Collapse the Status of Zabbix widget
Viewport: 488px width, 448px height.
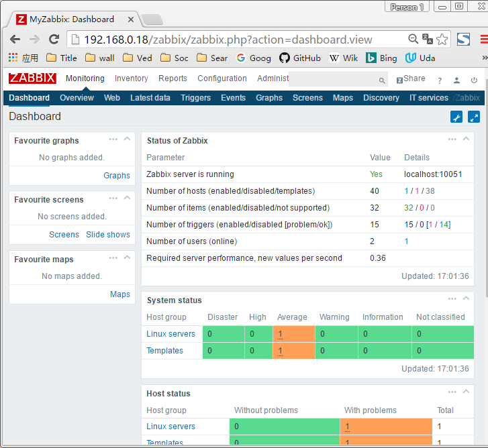[466, 139]
